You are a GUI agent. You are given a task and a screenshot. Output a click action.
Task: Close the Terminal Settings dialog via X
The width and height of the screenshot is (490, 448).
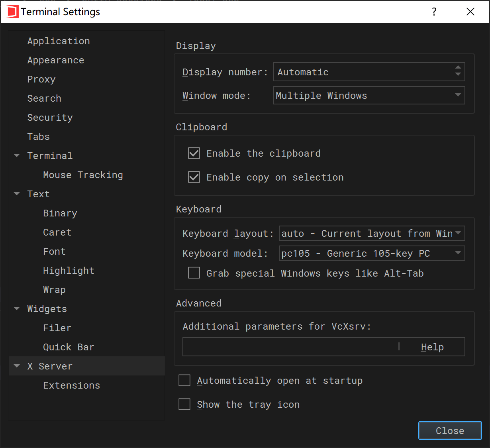point(470,12)
